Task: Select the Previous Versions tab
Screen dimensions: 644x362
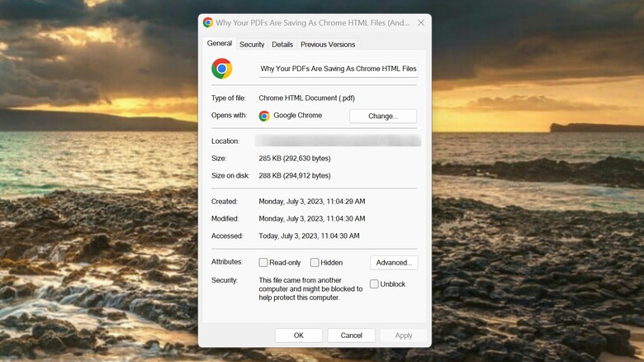Action: point(328,45)
